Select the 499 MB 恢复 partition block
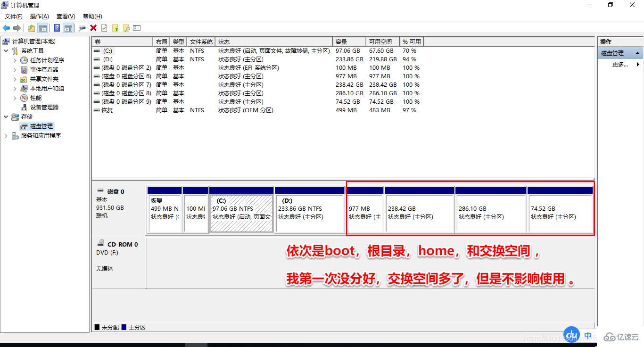644x347 pixels. click(x=165, y=209)
